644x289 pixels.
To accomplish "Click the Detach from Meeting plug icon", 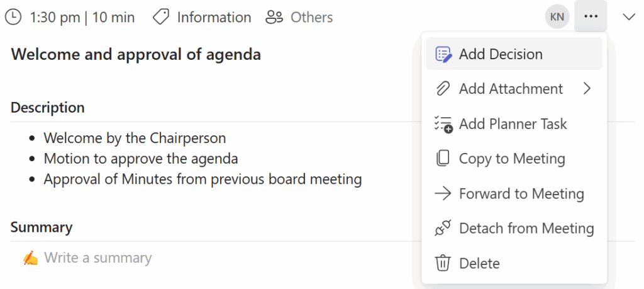I will [x=443, y=229].
